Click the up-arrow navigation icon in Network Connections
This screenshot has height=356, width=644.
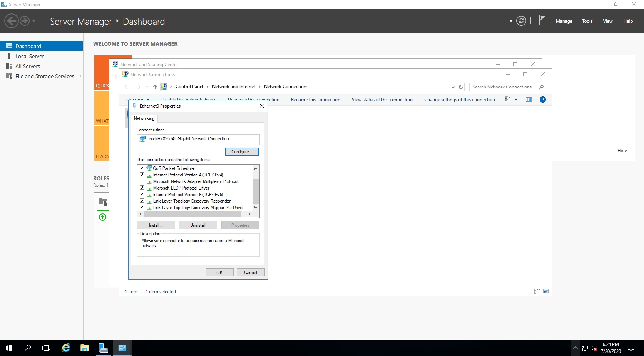point(155,87)
